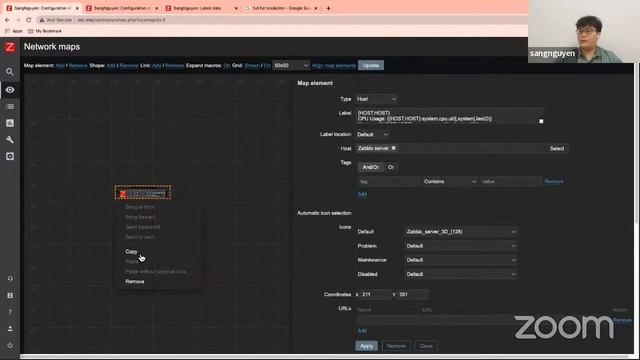Image resolution: width=640 pixels, height=360 pixels.
Task: Close the Latest data browser tab
Action: point(236,8)
